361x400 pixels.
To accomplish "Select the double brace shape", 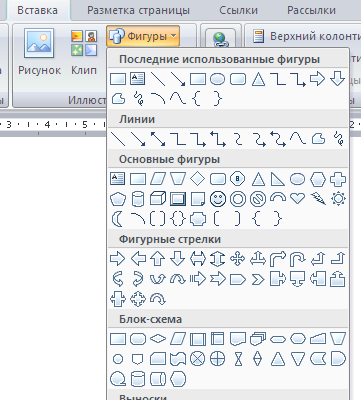I will coord(178,219).
